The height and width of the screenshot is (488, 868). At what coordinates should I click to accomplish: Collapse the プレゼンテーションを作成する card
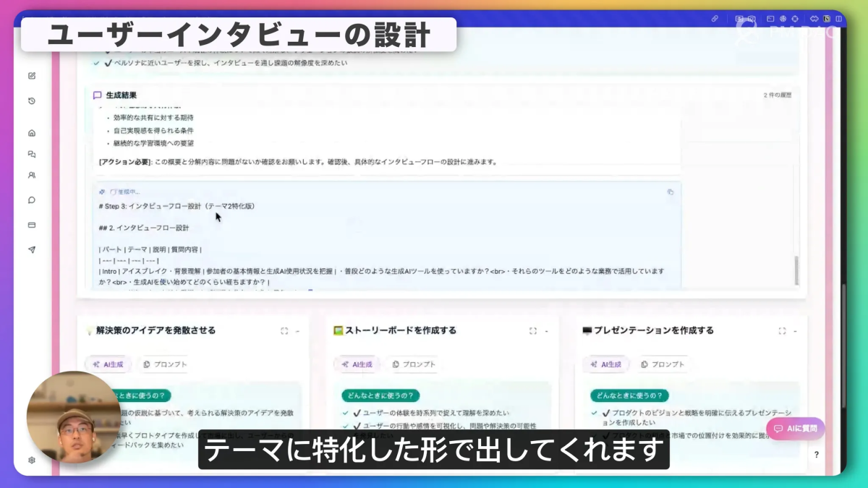coord(796,331)
